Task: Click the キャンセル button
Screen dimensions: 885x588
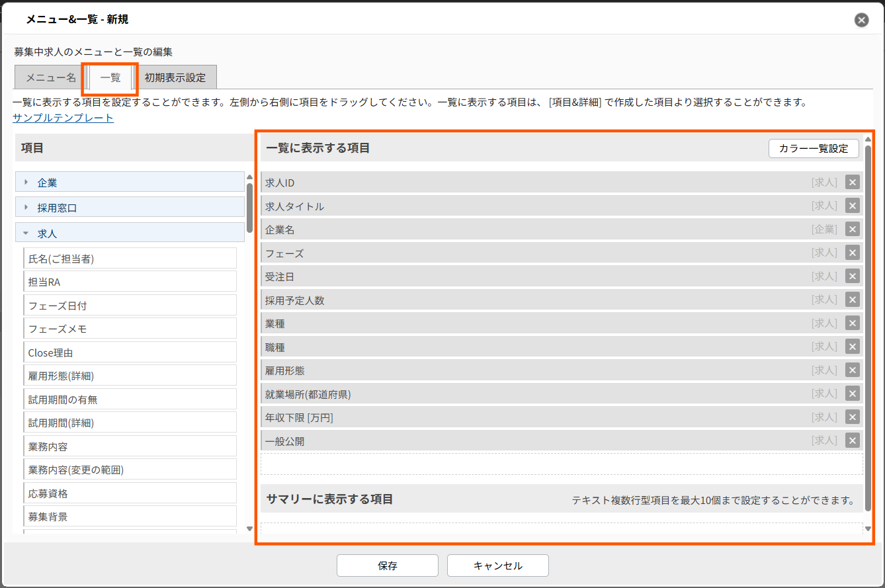Action: (498, 566)
